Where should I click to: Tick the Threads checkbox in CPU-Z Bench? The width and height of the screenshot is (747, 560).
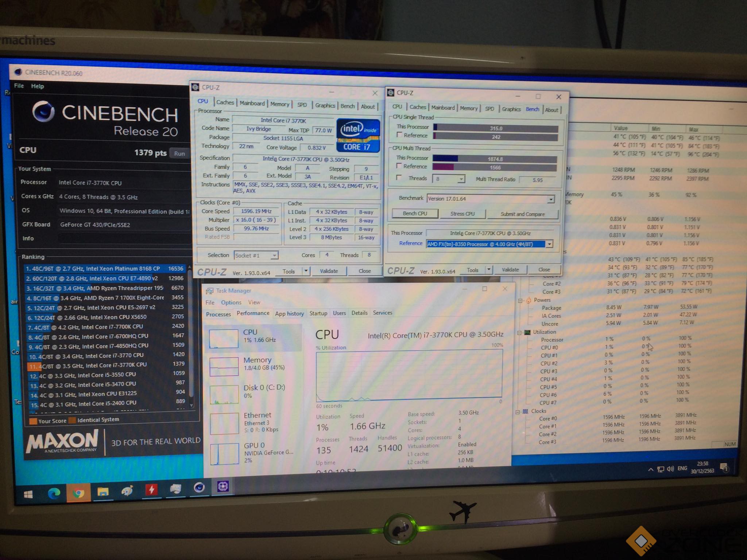point(399,178)
